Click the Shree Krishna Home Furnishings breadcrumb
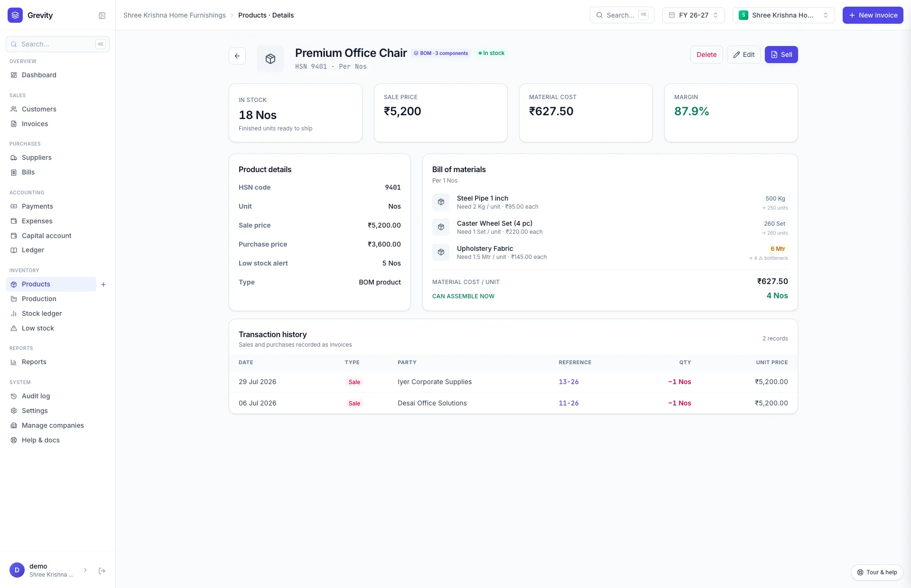Screen dimensions: 911x588 pyautogui.click(x=175, y=15)
